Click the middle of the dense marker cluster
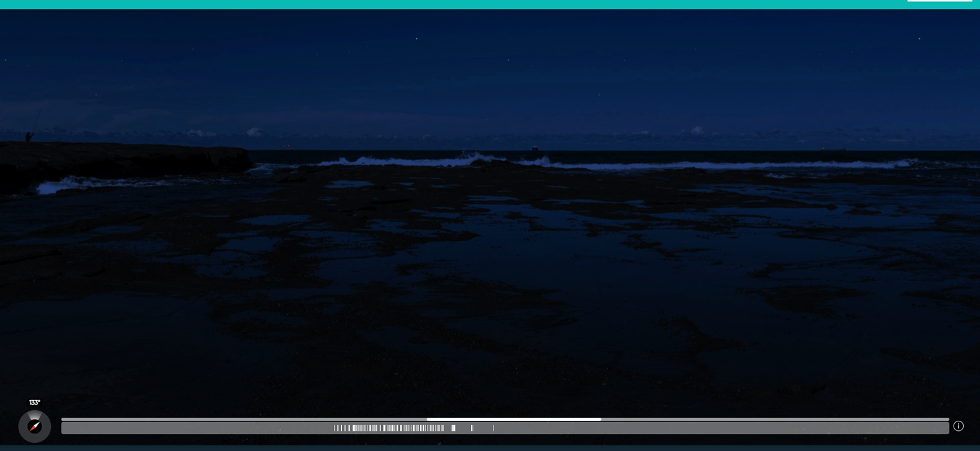 point(389,428)
